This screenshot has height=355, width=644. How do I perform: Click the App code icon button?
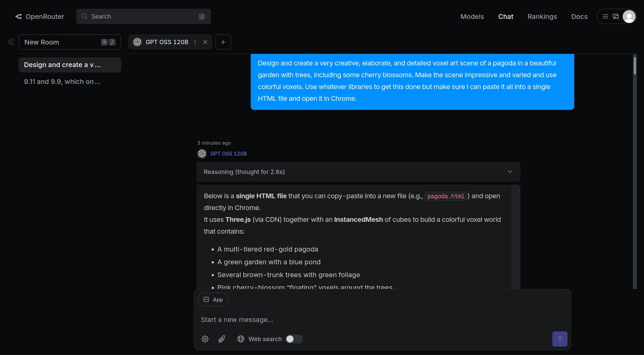click(x=213, y=300)
